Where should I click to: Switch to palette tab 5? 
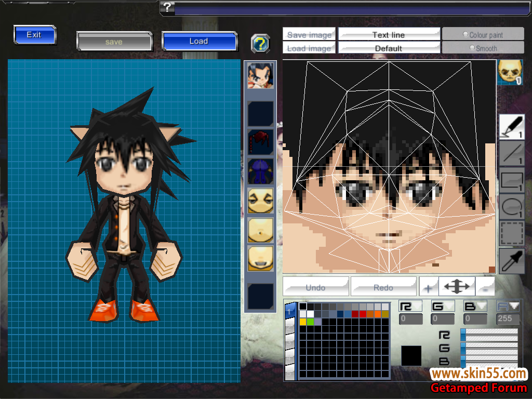tap(290, 372)
